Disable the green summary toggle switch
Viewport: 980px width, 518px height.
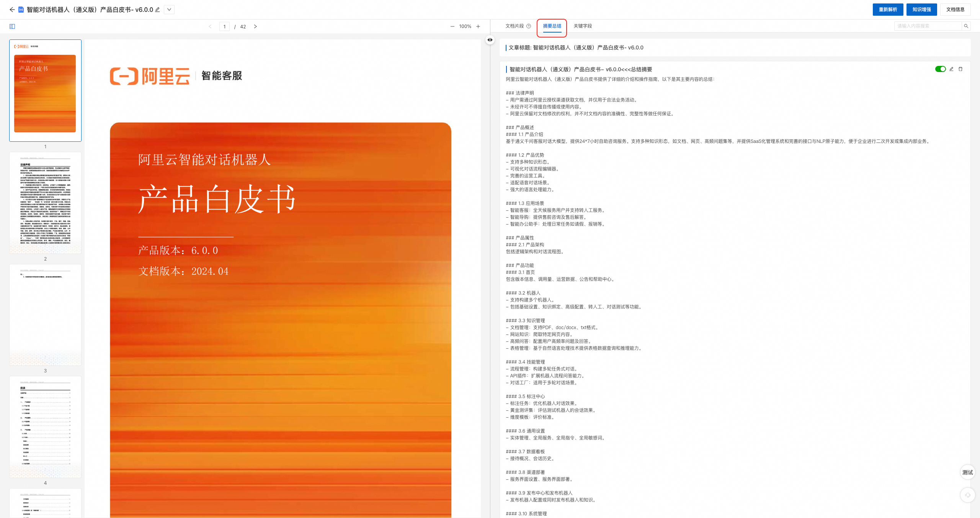(940, 69)
